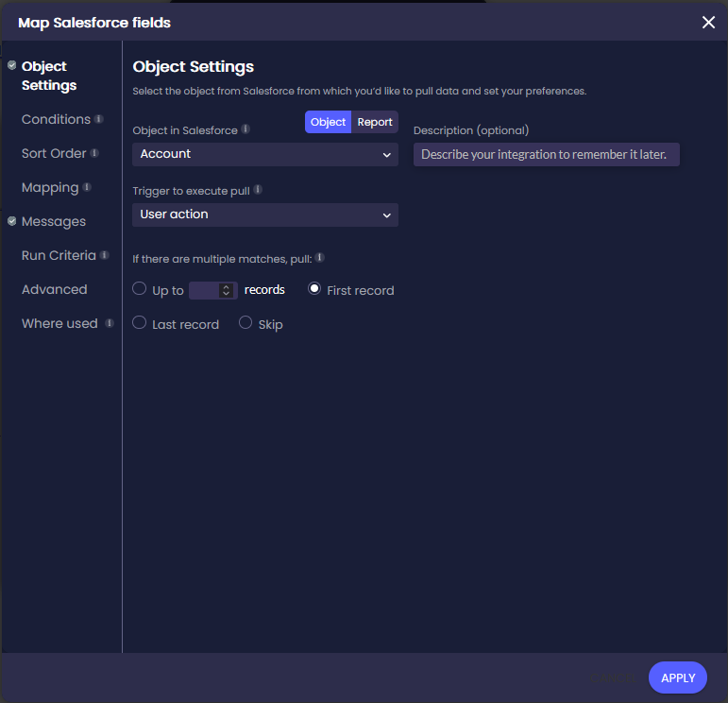Click info icon beside Object in Salesforce

pyautogui.click(x=245, y=129)
